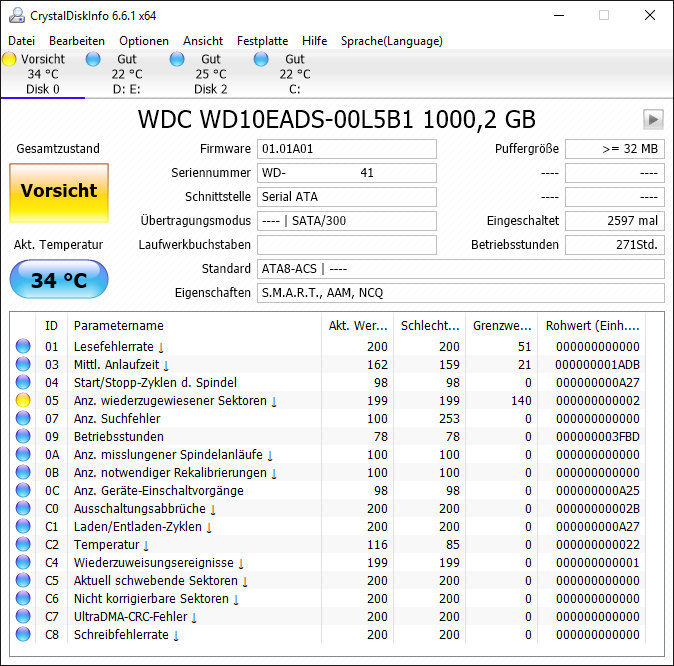
Task: Click status orb for Temperatur row C2
Action: [x=23, y=545]
